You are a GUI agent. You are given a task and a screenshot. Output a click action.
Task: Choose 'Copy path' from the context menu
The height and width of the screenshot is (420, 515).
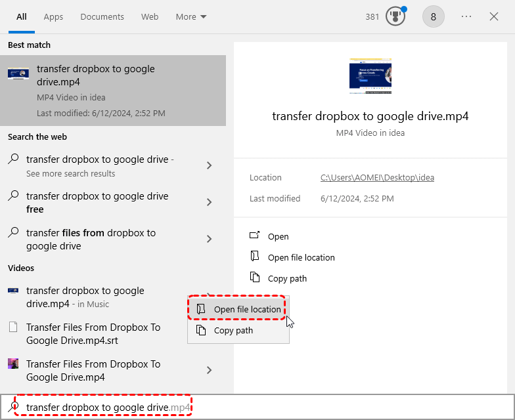[x=238, y=330]
